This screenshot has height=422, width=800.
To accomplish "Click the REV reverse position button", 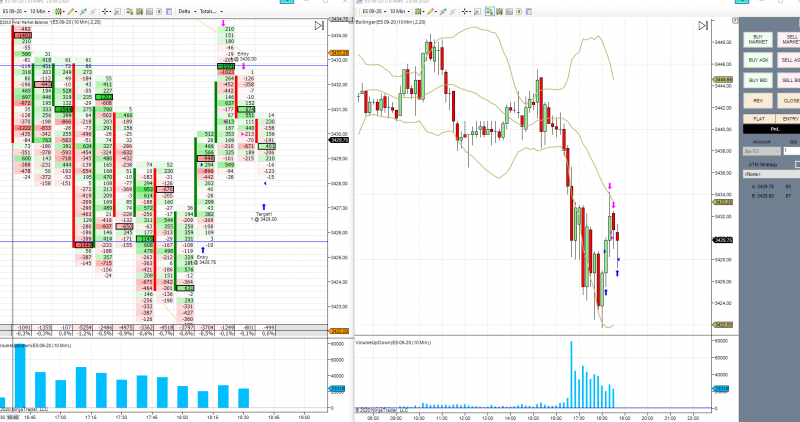I will pyautogui.click(x=758, y=101).
